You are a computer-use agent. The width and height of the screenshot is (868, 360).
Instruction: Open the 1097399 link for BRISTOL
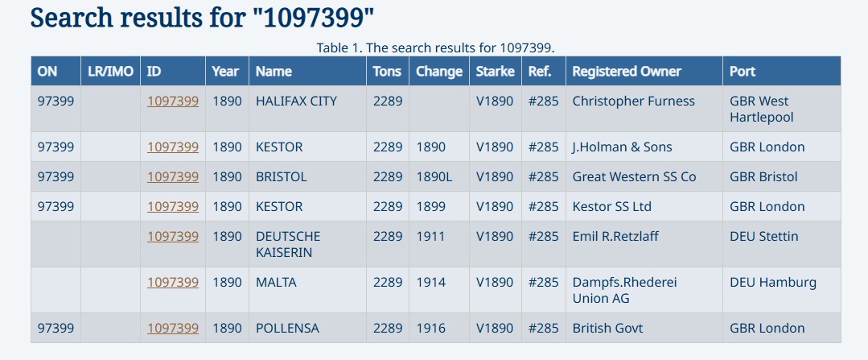pyautogui.click(x=172, y=177)
